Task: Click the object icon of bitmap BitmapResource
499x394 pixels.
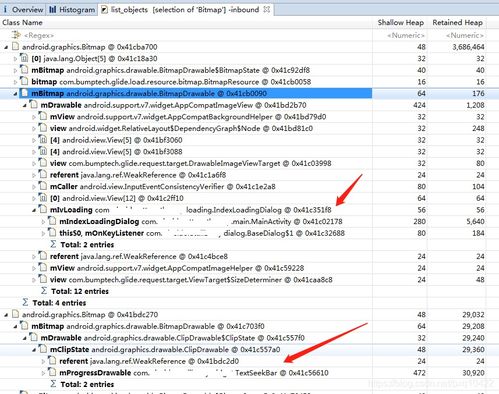Action: [x=24, y=81]
